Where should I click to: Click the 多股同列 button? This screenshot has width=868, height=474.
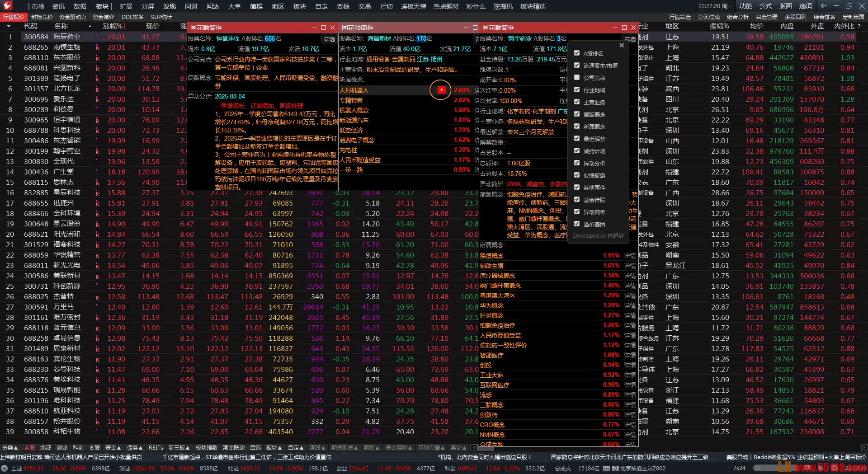[x=796, y=17]
